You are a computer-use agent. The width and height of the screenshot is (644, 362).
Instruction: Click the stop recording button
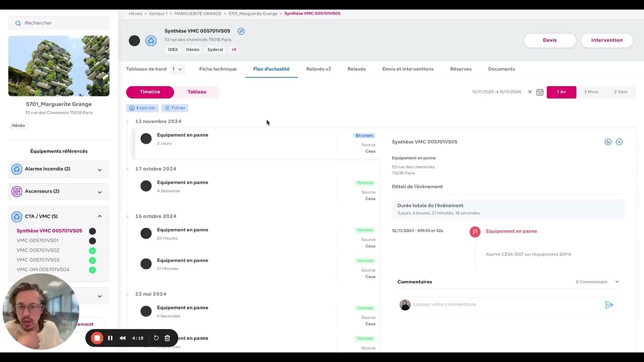[x=97, y=338]
